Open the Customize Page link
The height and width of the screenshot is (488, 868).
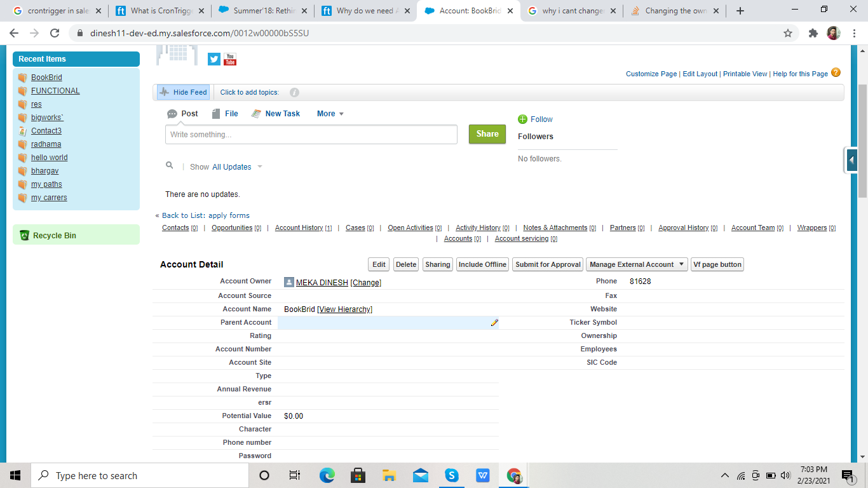(651, 74)
